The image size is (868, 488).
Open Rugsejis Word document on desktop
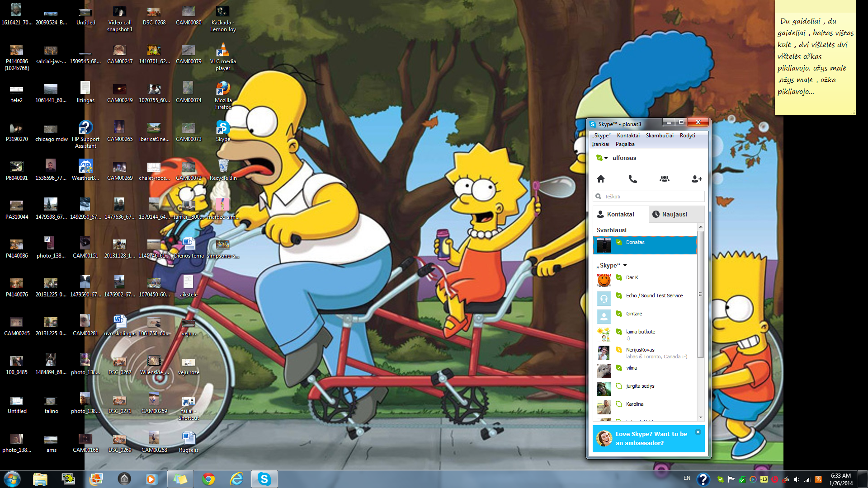coord(189,442)
